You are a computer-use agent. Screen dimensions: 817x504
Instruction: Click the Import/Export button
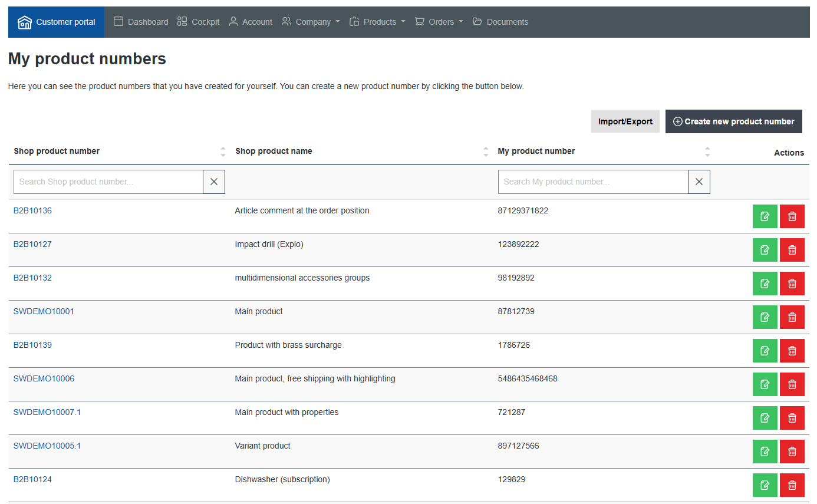pyautogui.click(x=625, y=121)
